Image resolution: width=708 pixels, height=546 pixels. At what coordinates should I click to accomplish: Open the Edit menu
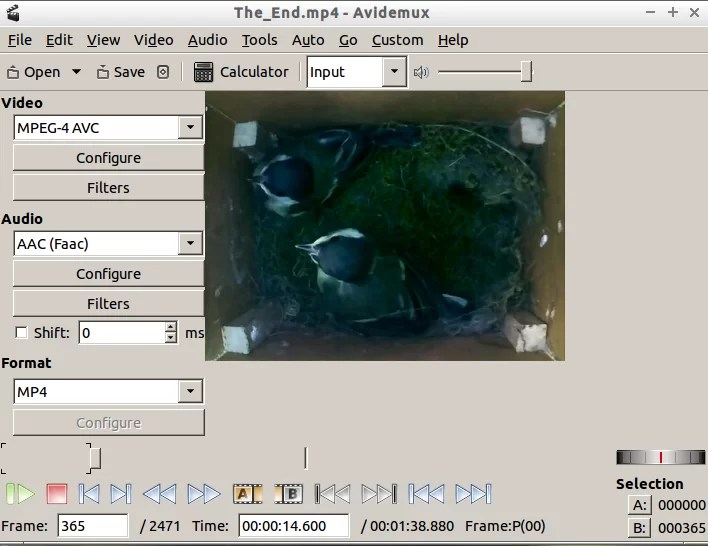(x=59, y=40)
